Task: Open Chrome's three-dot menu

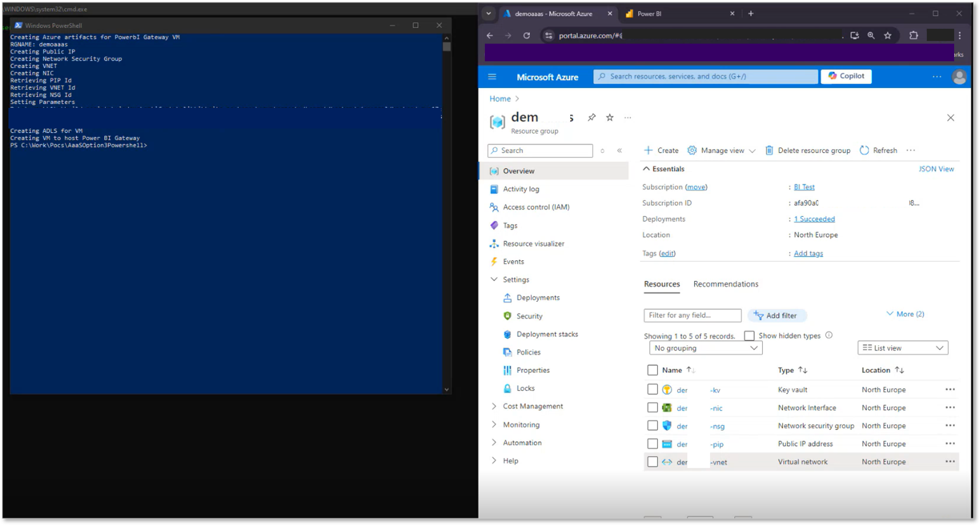Action: pyautogui.click(x=960, y=35)
